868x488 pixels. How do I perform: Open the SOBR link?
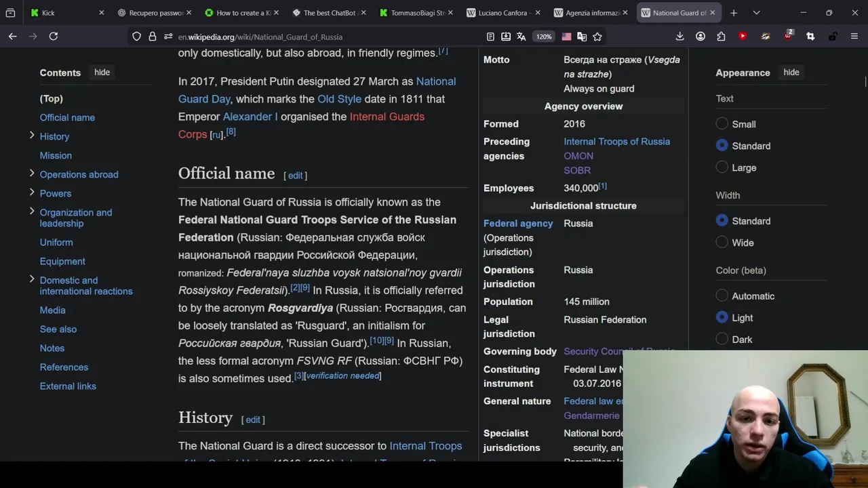tap(577, 170)
